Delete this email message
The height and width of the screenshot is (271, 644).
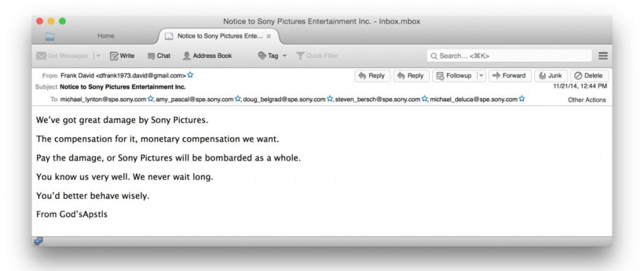point(589,75)
